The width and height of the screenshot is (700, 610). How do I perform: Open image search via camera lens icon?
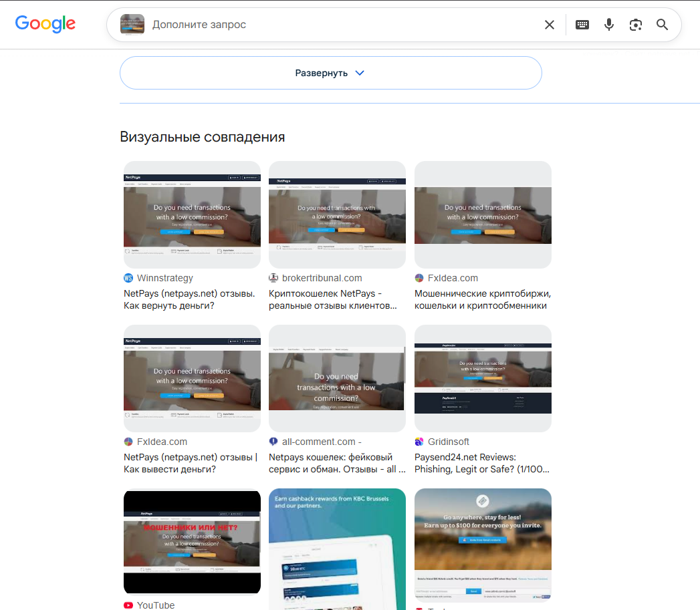636,25
